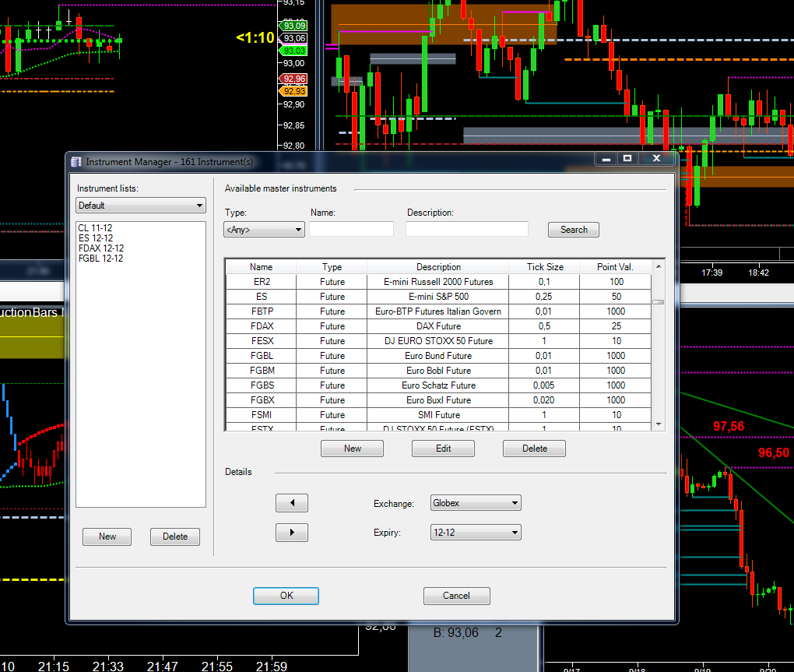This screenshot has height=672, width=794.
Task: Select FDAX 12-12 in the instrument list
Action: coord(100,248)
